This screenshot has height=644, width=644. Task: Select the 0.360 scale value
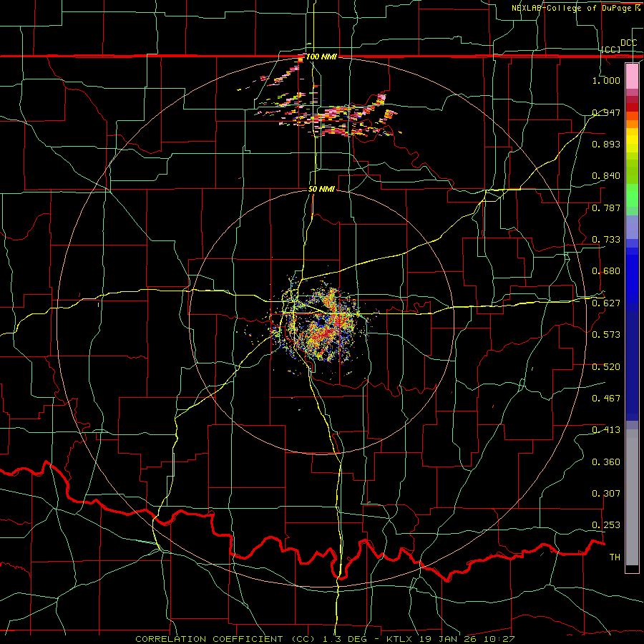606,462
